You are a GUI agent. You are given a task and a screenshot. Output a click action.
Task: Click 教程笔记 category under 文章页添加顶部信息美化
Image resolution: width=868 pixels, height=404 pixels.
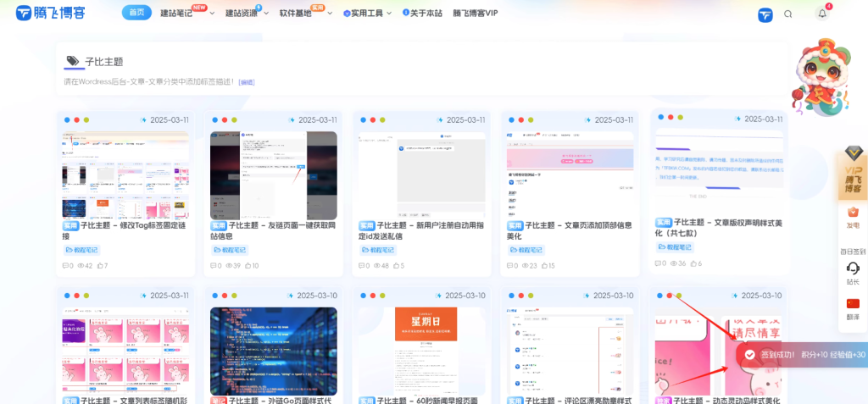(526, 250)
